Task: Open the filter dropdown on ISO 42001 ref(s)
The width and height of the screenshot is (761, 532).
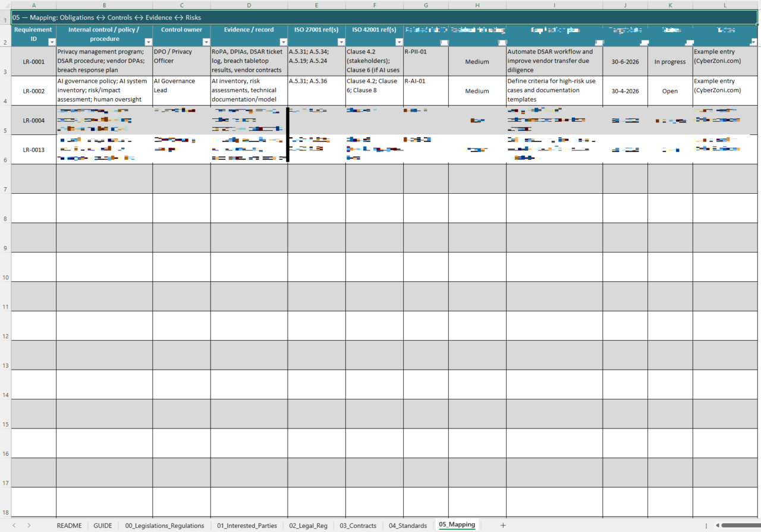Action: point(398,42)
